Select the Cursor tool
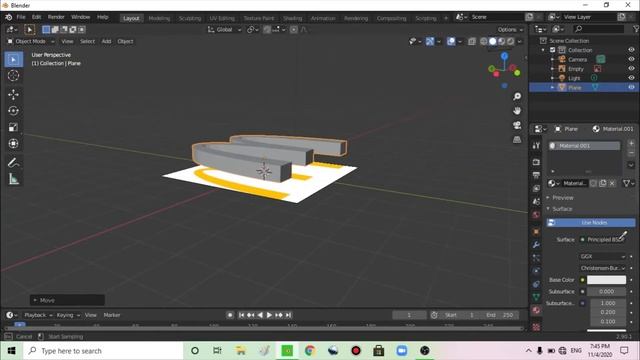Image resolution: width=640 pixels, height=360 pixels. [x=13, y=76]
